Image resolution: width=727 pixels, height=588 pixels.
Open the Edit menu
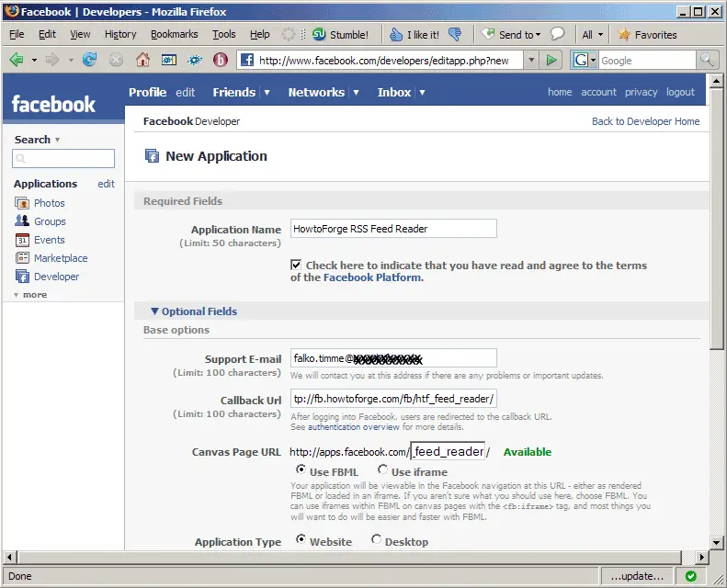tap(47, 34)
